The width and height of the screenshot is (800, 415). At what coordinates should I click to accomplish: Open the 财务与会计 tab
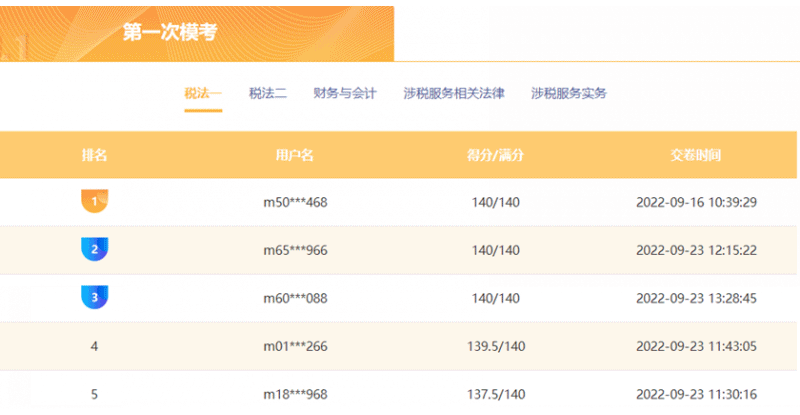click(344, 93)
